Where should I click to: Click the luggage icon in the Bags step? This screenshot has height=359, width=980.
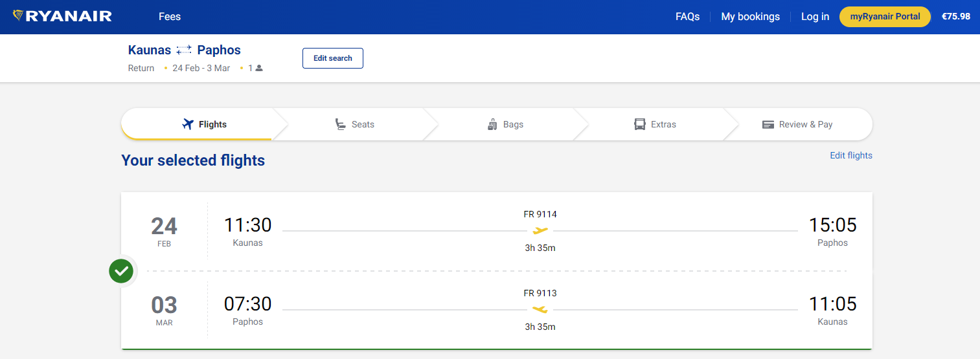tap(492, 124)
